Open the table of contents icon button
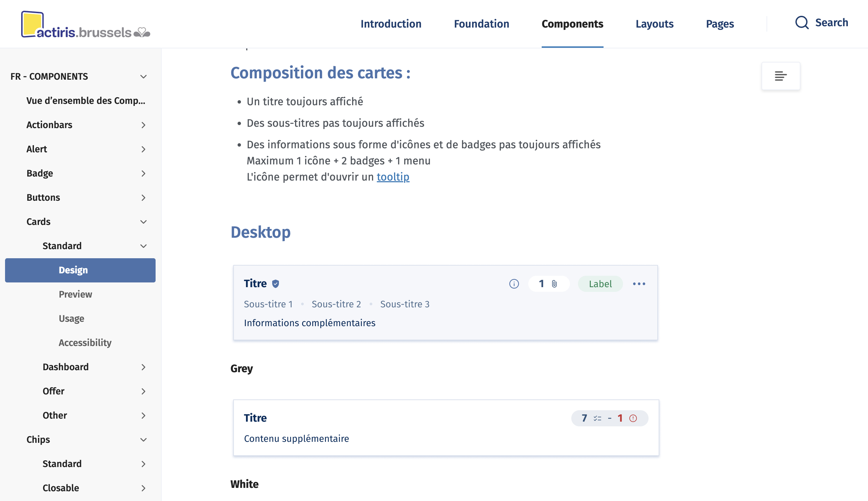The width and height of the screenshot is (868, 501). click(x=780, y=76)
